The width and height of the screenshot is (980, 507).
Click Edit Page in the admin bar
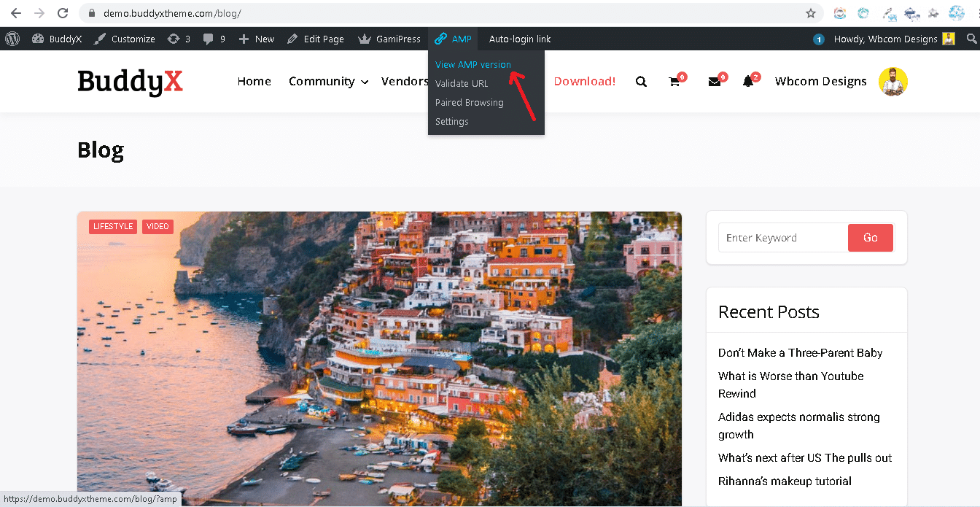(315, 39)
